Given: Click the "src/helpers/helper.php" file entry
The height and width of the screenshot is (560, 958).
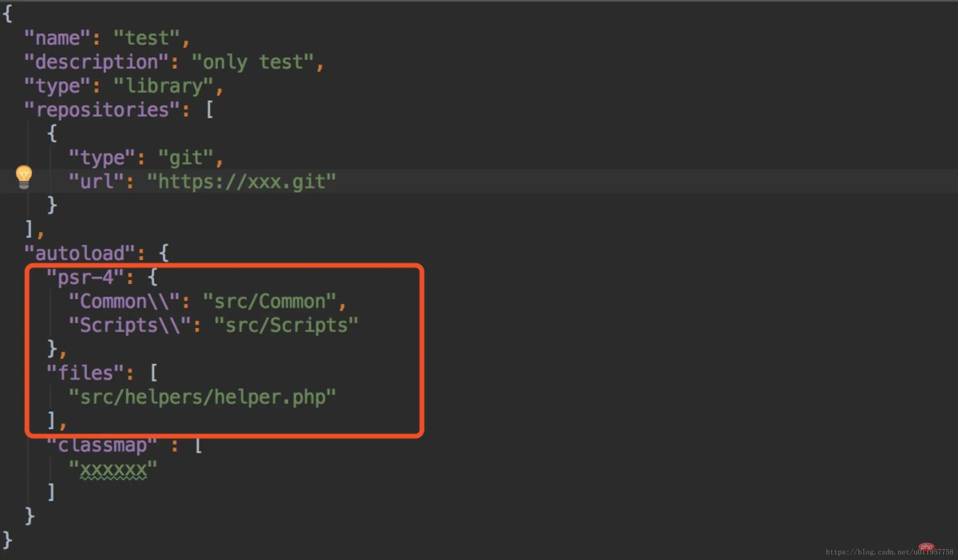Looking at the screenshot, I should [x=202, y=397].
